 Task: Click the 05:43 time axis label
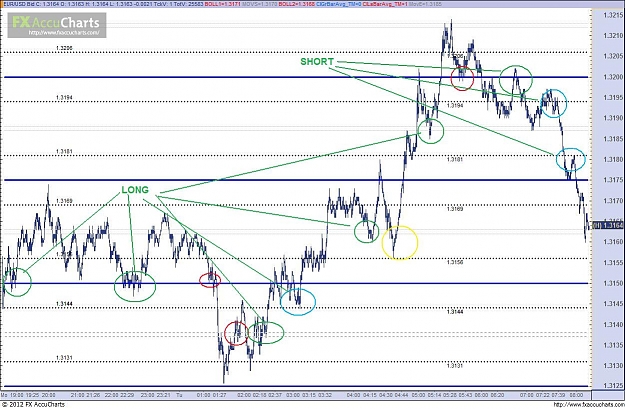[x=464, y=395]
